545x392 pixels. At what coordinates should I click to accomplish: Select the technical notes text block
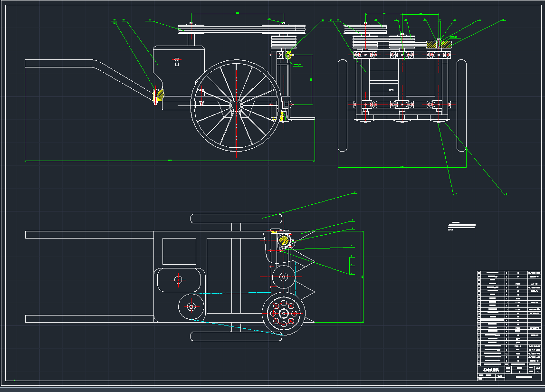(461, 226)
